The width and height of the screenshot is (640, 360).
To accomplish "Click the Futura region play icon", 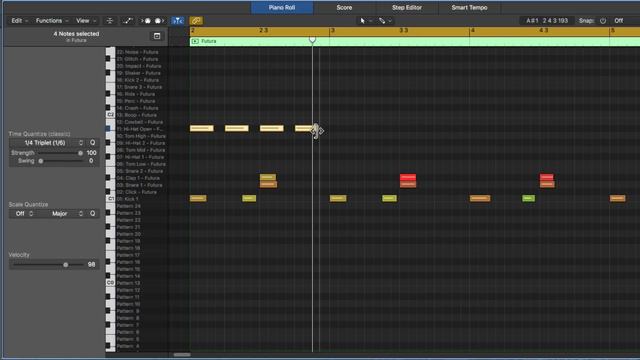I will tap(195, 41).
